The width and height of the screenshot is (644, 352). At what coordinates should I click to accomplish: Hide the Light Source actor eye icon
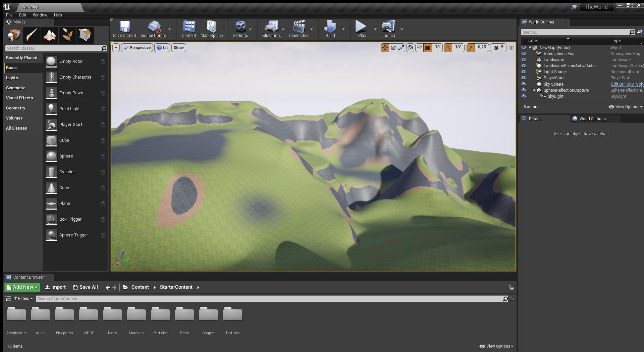[x=524, y=72]
